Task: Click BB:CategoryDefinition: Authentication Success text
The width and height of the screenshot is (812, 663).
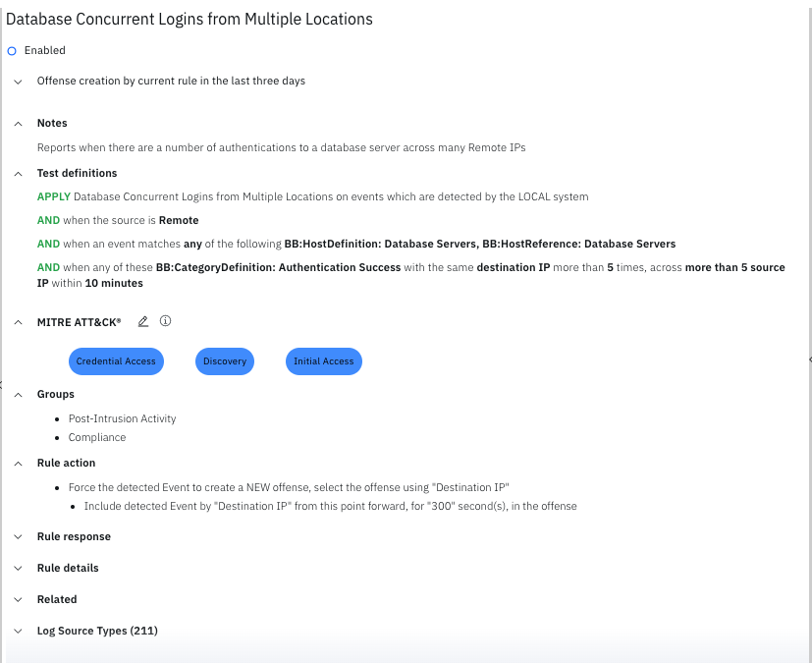Action: [x=278, y=268]
